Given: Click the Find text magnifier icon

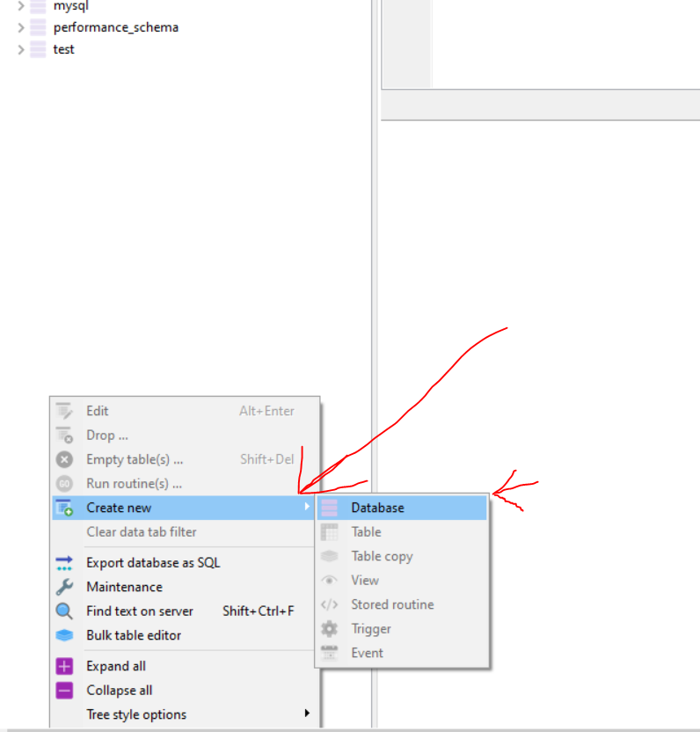Looking at the screenshot, I should pos(64,611).
